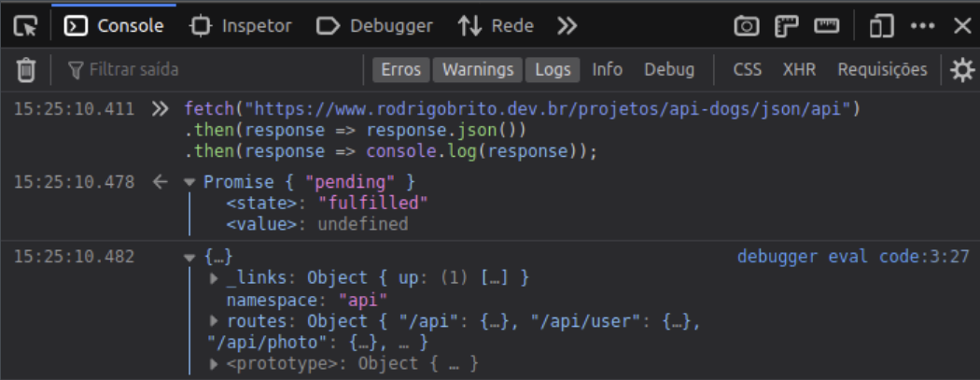Expand the _links object property
This screenshot has width=980, height=380.
(x=216, y=277)
